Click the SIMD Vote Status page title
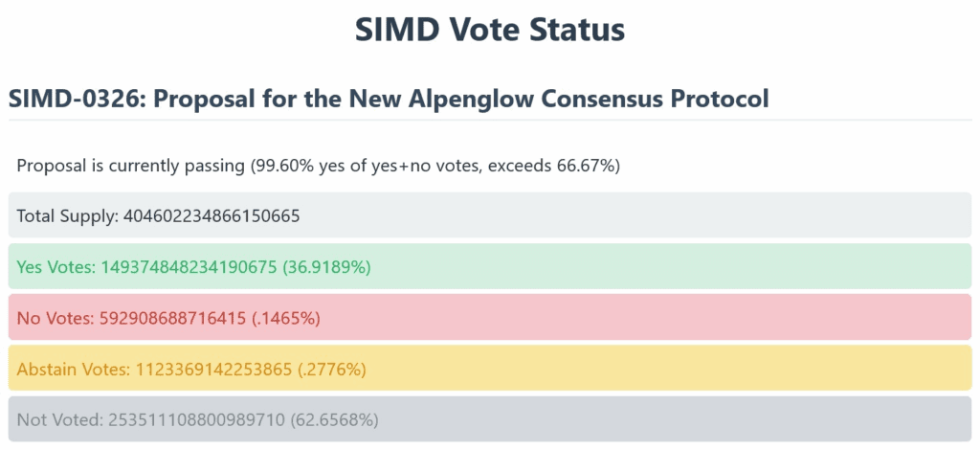Image resolution: width=980 pixels, height=450 pixels. [x=489, y=30]
